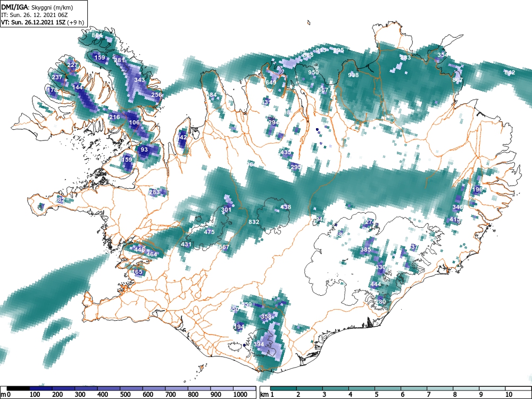
Task: Click the darkest blue 100–200 m legend swatch
Action: (41, 388)
